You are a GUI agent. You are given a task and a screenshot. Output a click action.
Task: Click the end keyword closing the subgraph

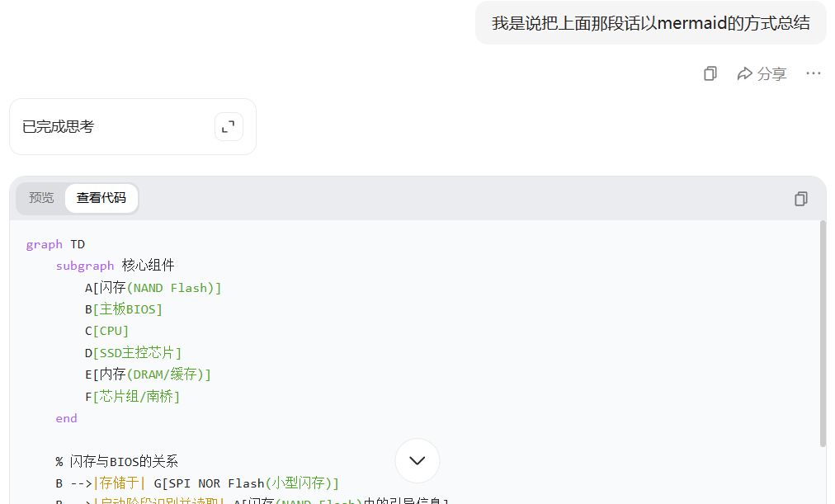click(66, 417)
